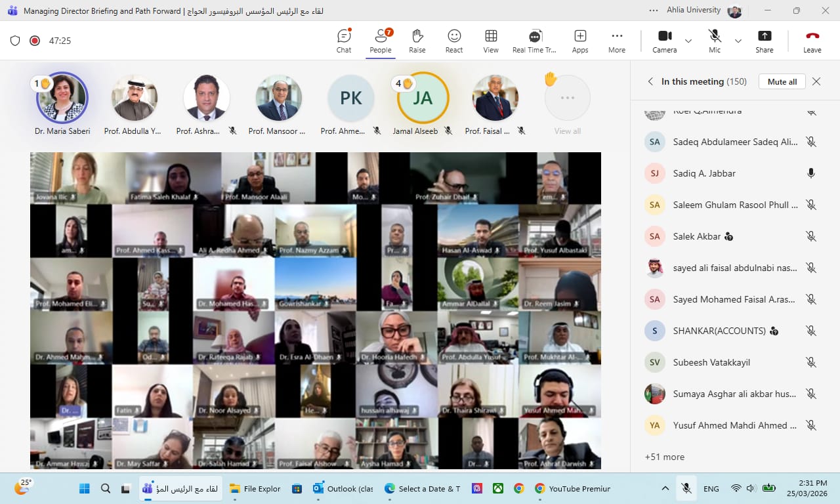Toggle the Mic mute state
Viewport: 840px width, 504px height.
click(x=715, y=41)
